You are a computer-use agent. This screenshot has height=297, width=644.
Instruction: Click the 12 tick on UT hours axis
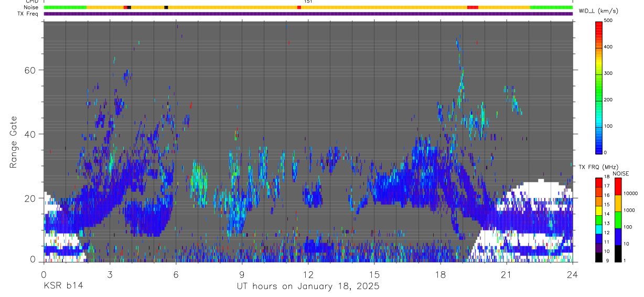pos(308,274)
